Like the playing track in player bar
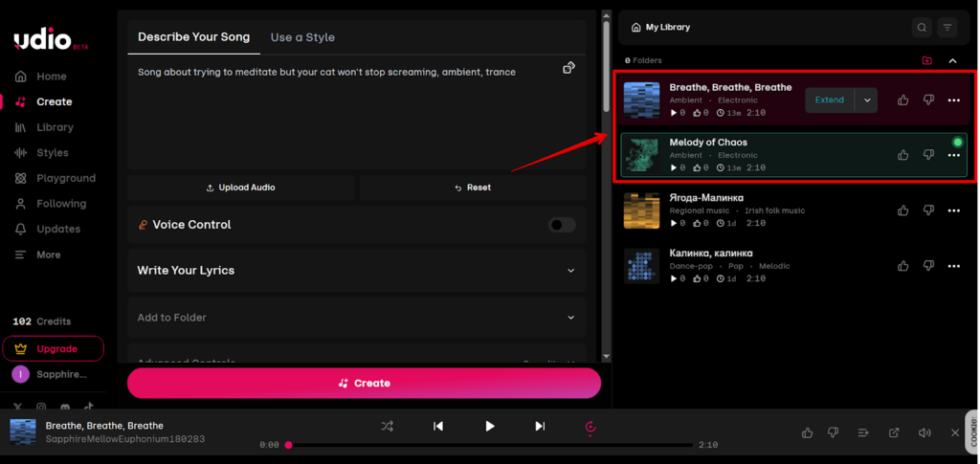Screen dimensions: 980x464 point(807,432)
